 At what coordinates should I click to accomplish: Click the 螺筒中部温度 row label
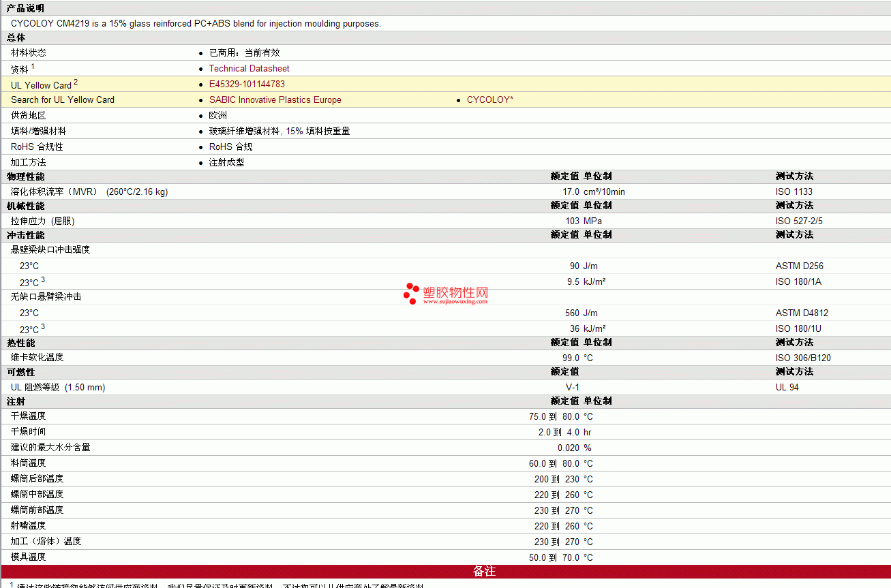[37, 494]
